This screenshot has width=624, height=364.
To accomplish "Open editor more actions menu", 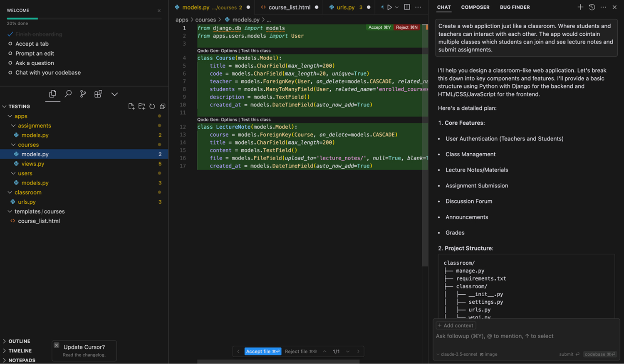I will tap(418, 7).
